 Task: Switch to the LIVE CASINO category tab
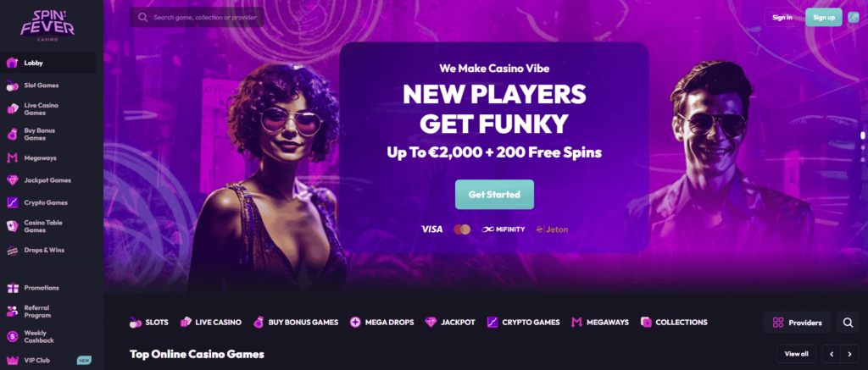click(x=211, y=322)
